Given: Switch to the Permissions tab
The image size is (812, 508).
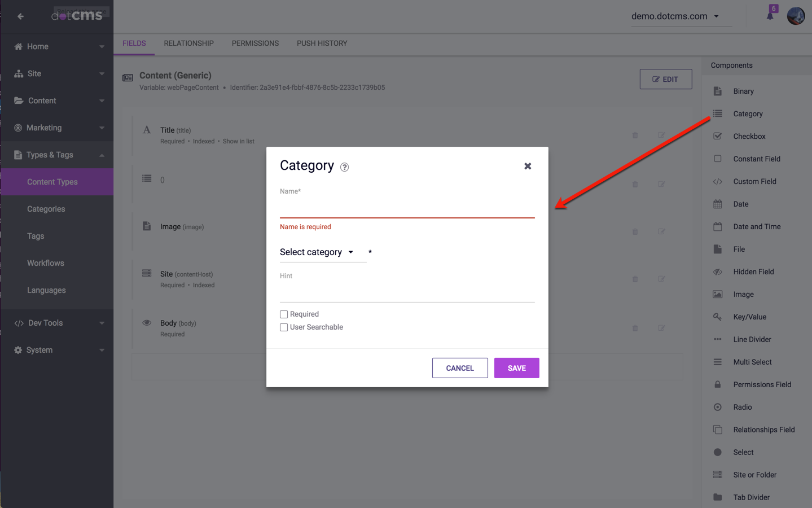Looking at the screenshot, I should click(x=255, y=43).
